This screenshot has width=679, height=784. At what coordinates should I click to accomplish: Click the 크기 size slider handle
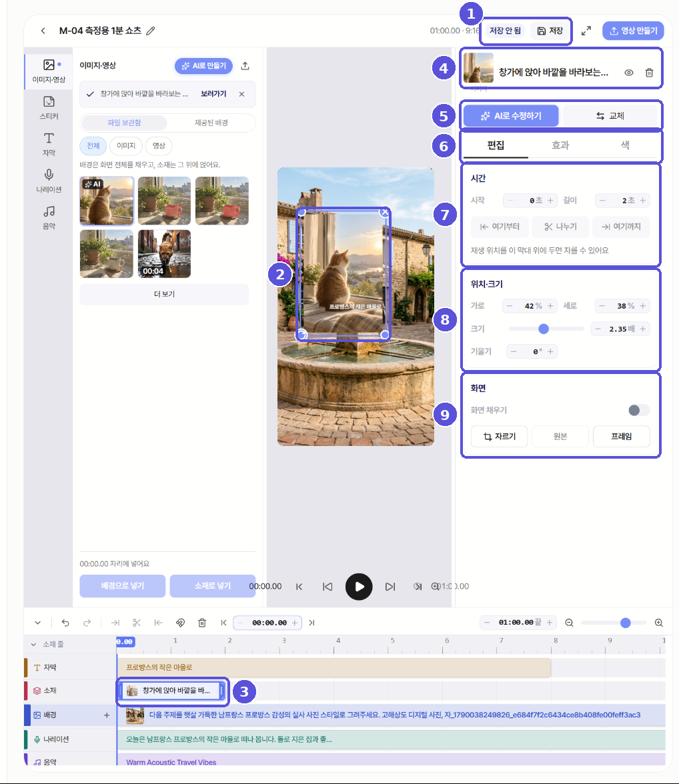544,329
